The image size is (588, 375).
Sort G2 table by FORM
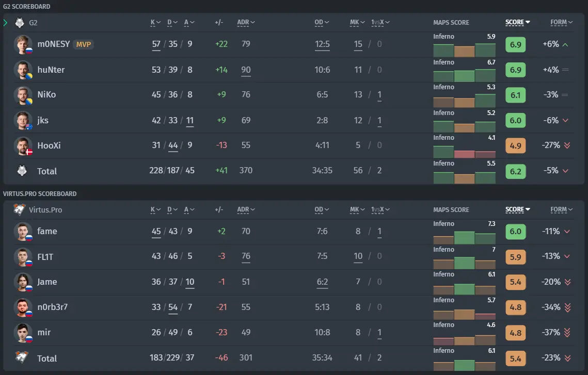point(561,23)
